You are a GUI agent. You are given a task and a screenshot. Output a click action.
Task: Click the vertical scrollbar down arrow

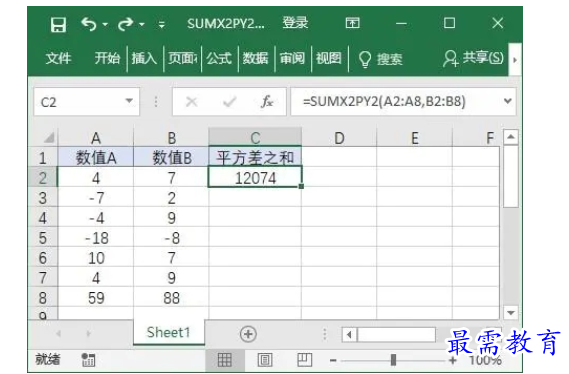tap(511, 312)
